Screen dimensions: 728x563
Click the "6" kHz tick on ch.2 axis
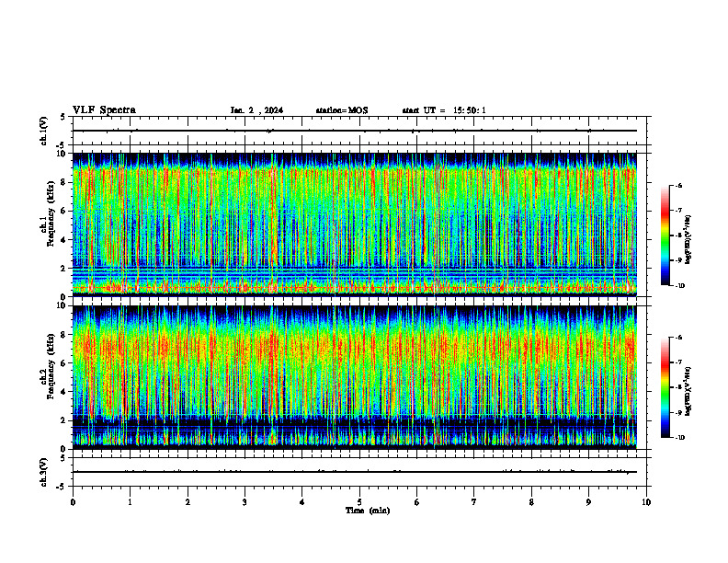pos(63,363)
